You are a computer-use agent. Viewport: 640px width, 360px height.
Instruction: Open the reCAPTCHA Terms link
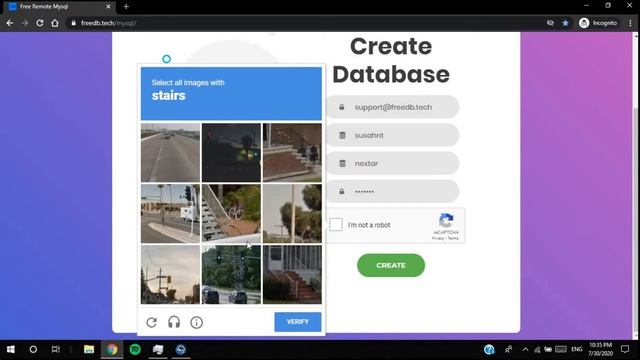pos(453,238)
